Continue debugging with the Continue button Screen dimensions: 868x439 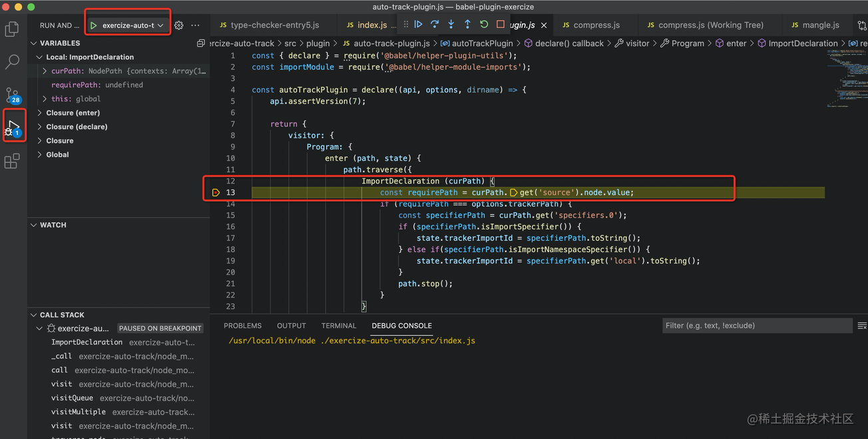[x=418, y=25]
